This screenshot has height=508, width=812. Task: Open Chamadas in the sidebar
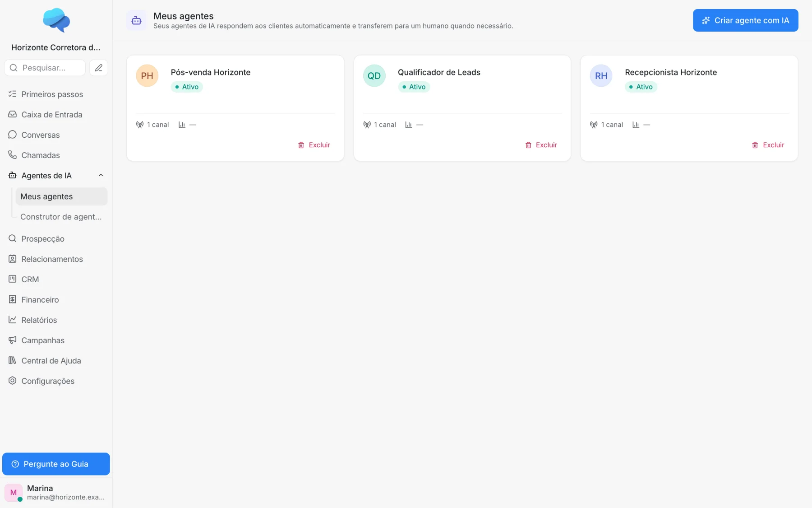pos(56,155)
